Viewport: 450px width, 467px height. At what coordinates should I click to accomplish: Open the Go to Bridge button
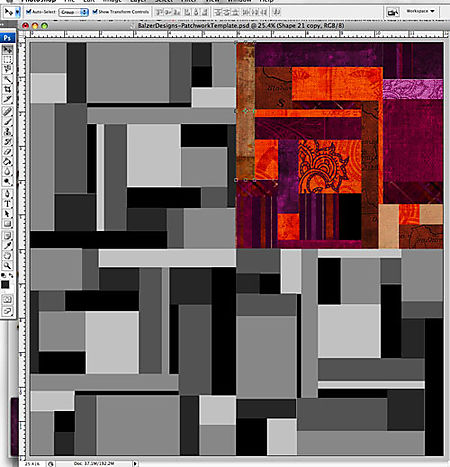[x=393, y=12]
